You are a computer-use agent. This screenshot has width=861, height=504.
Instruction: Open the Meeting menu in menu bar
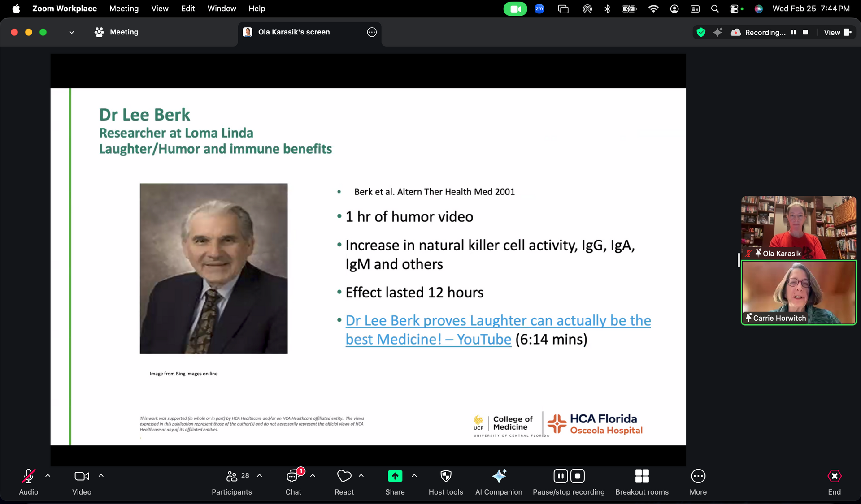coord(124,9)
